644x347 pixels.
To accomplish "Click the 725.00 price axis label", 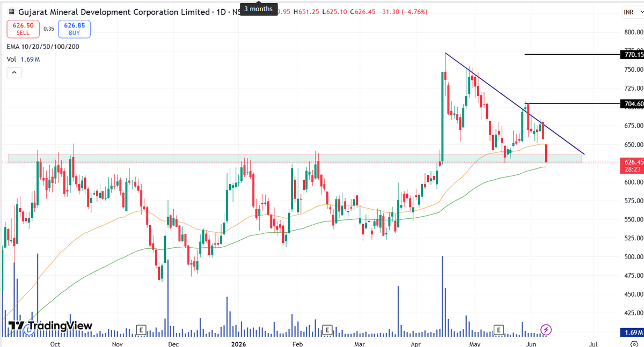I will [633, 88].
